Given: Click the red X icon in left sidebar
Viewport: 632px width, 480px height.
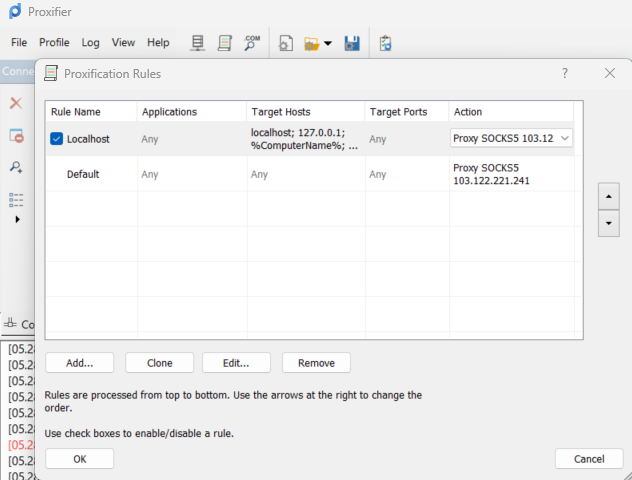Looking at the screenshot, I should tap(16, 103).
